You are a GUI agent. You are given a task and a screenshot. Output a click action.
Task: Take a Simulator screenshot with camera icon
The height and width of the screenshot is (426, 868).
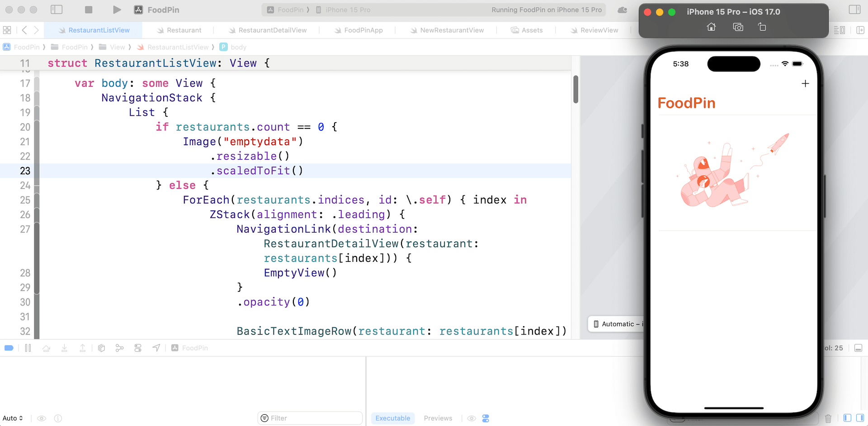[738, 27]
